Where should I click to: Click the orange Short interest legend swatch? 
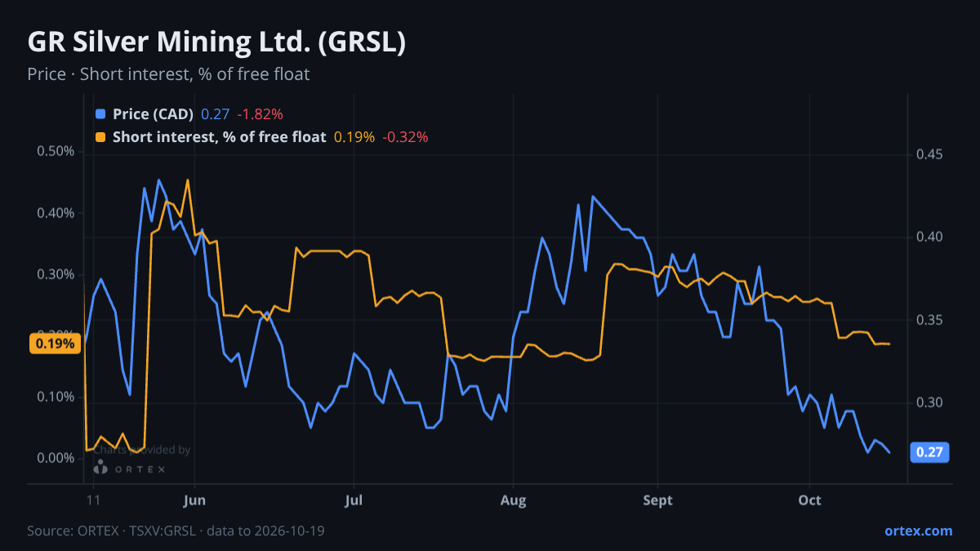click(100, 136)
